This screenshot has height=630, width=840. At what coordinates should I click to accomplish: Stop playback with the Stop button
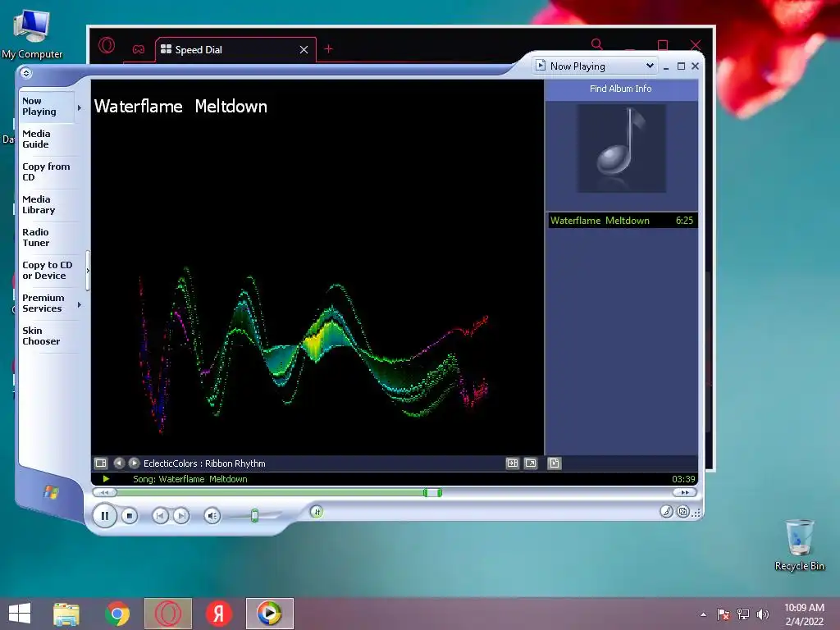point(129,516)
